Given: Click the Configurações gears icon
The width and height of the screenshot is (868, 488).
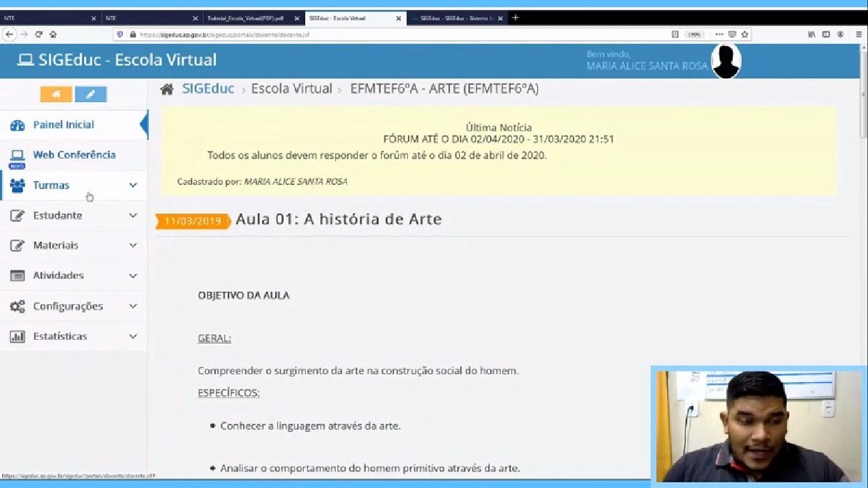Looking at the screenshot, I should tap(17, 306).
